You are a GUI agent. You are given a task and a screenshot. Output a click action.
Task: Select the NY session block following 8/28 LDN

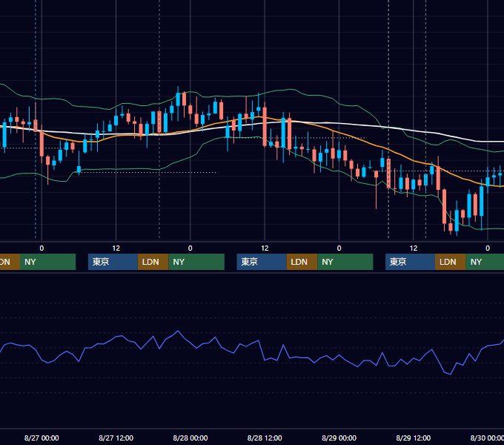(345, 262)
